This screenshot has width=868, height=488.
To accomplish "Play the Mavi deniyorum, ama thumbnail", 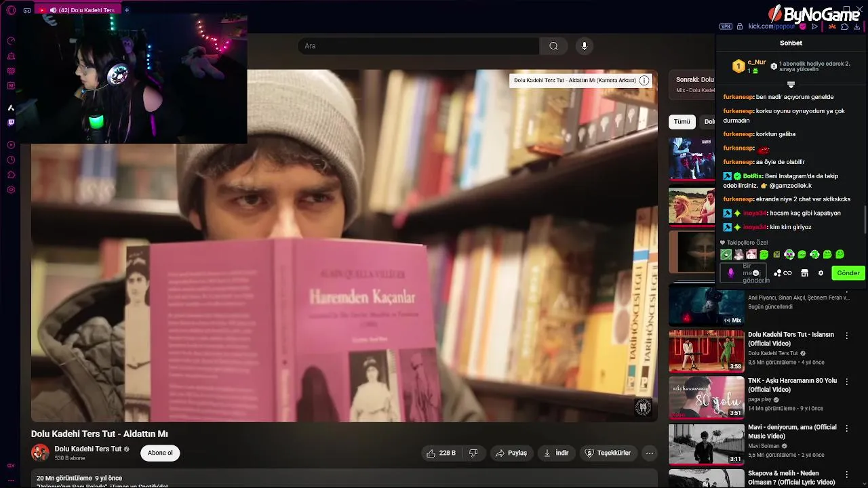I will [706, 444].
